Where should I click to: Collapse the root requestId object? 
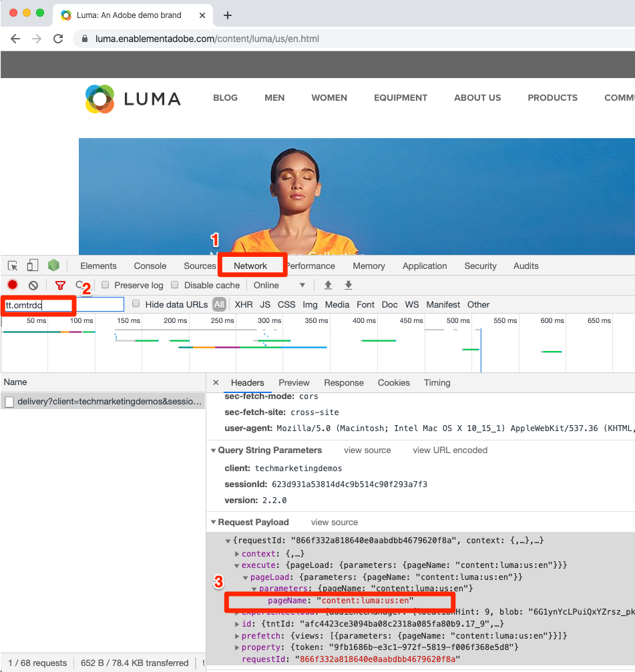228,541
